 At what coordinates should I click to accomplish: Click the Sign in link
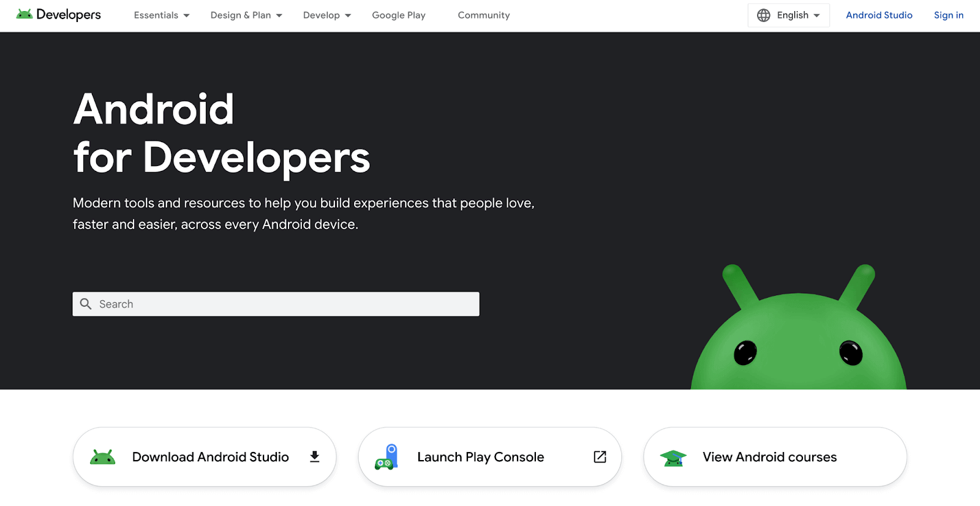click(x=949, y=15)
